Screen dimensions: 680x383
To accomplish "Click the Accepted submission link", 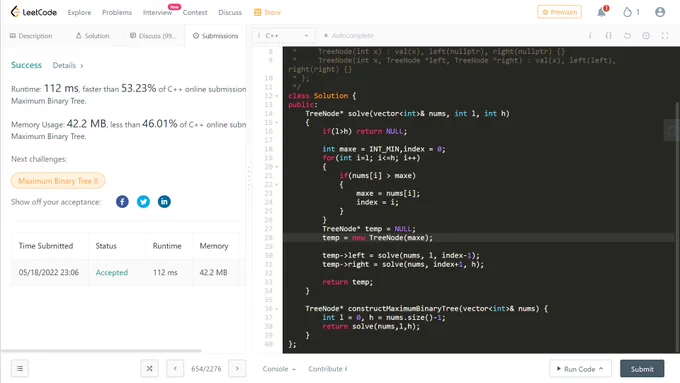I will [111, 272].
